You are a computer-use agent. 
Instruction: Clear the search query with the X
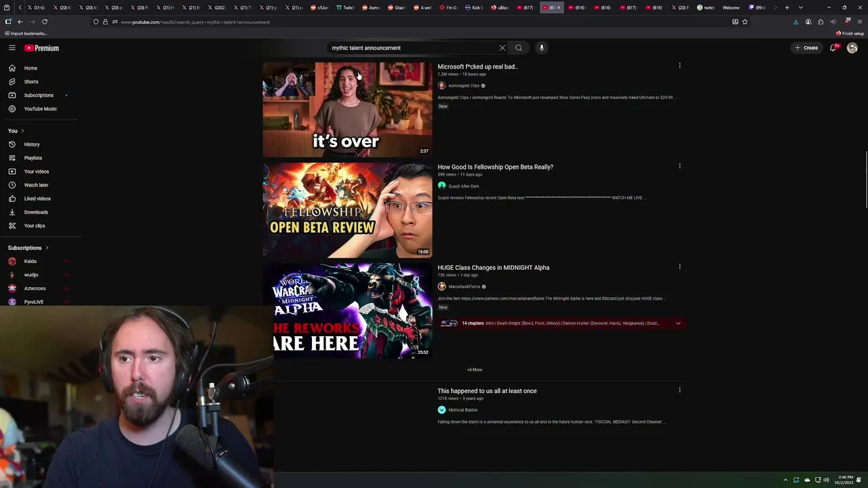[502, 47]
